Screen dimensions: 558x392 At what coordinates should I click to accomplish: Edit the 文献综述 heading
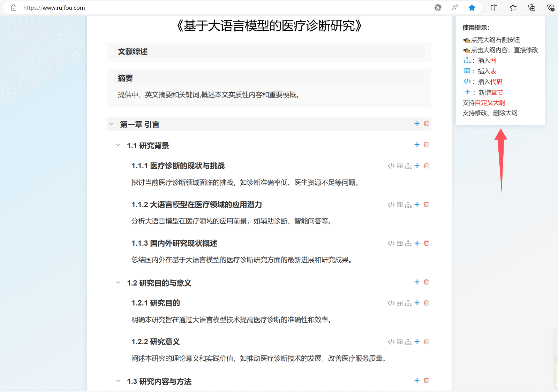coord(133,52)
